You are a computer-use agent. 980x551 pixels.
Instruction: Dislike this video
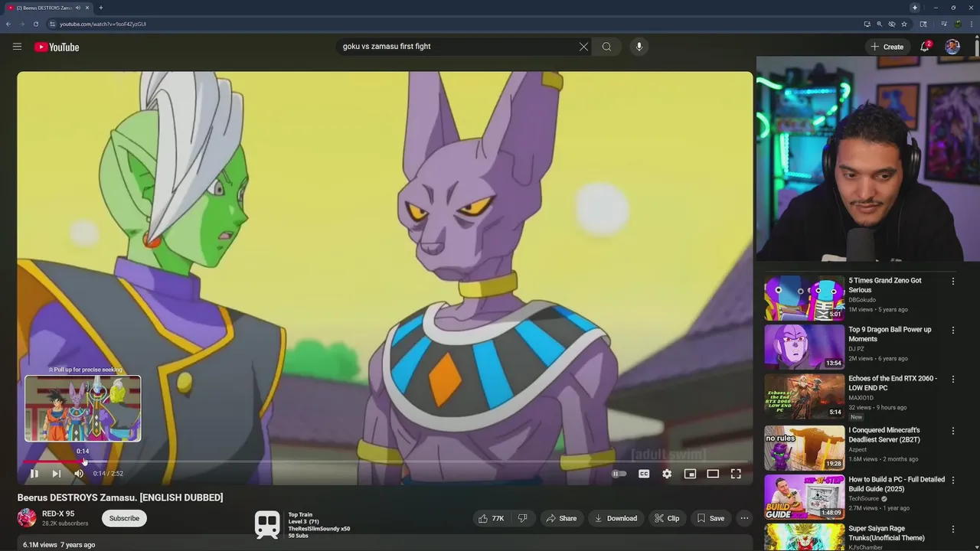point(522,518)
